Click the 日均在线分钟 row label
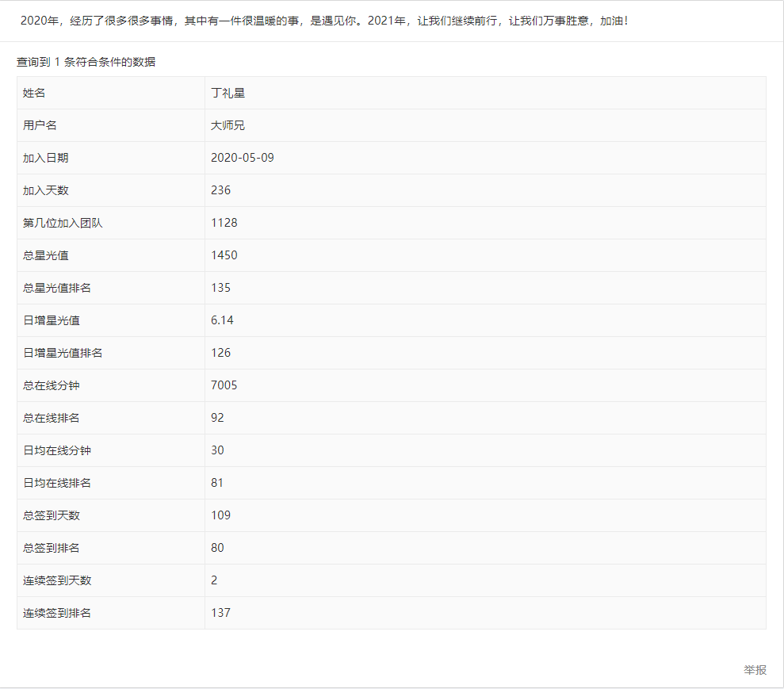The width and height of the screenshot is (784, 689). pos(57,450)
